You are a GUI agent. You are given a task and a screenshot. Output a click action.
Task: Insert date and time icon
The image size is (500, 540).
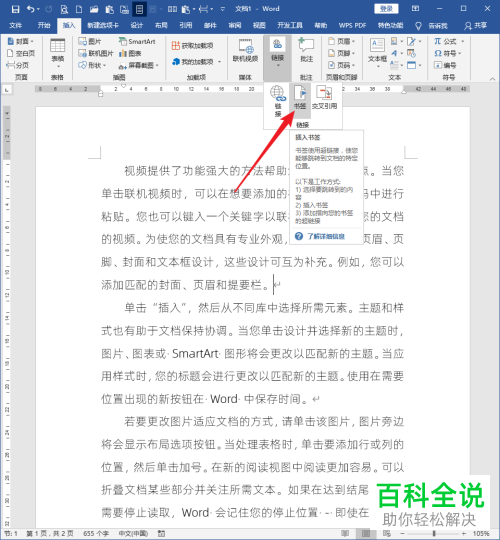point(411,53)
